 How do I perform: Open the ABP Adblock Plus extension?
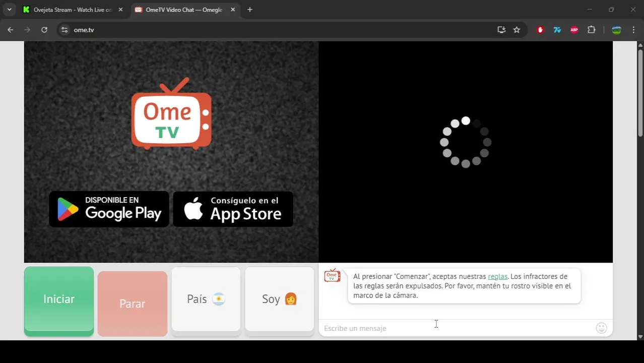(x=574, y=30)
